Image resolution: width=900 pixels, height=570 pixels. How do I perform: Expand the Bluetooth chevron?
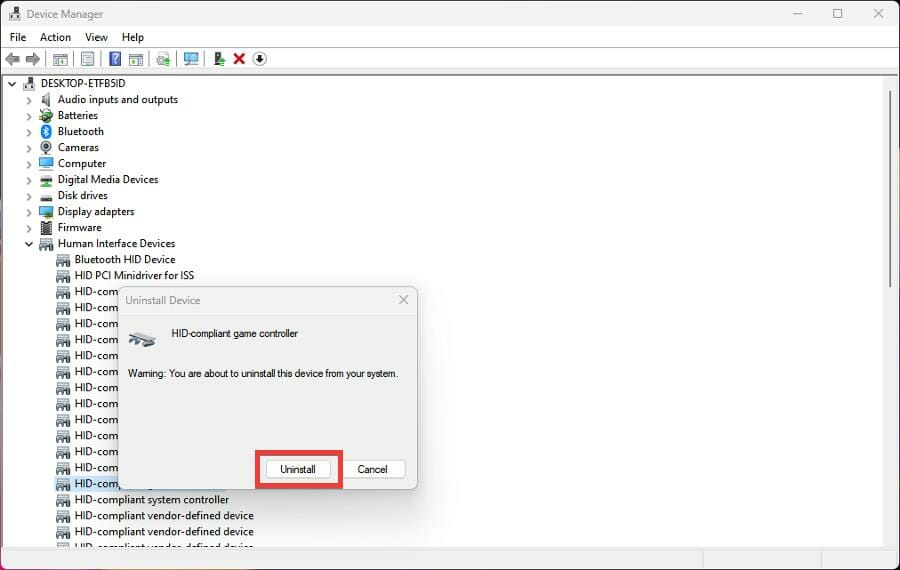[x=29, y=132]
